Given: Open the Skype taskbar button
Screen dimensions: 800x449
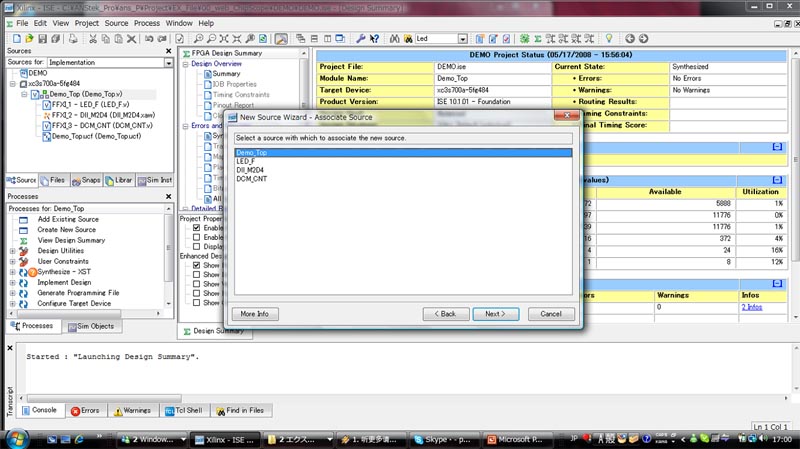Looking at the screenshot, I should [442, 440].
